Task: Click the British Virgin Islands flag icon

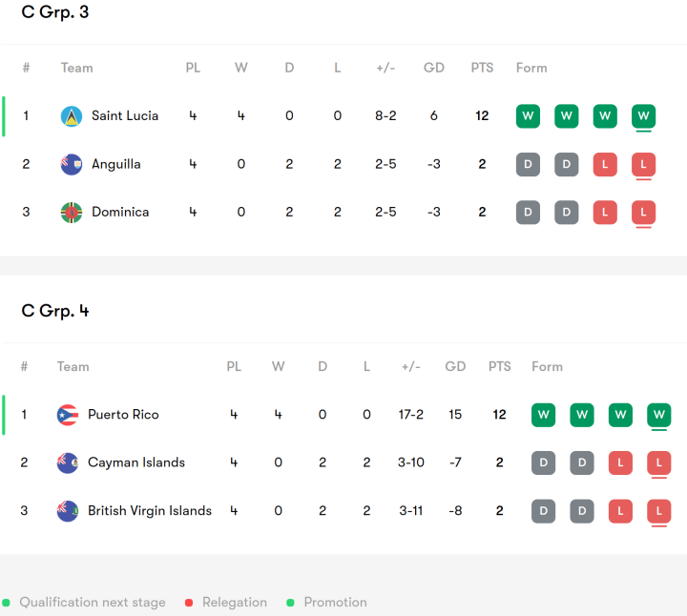Action: click(67, 511)
